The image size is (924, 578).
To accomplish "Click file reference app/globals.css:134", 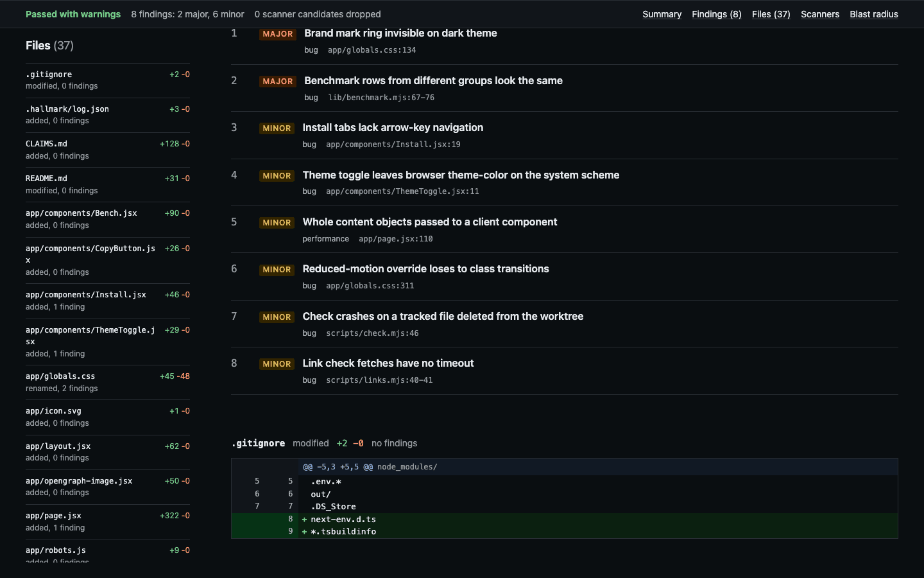I will pos(372,50).
